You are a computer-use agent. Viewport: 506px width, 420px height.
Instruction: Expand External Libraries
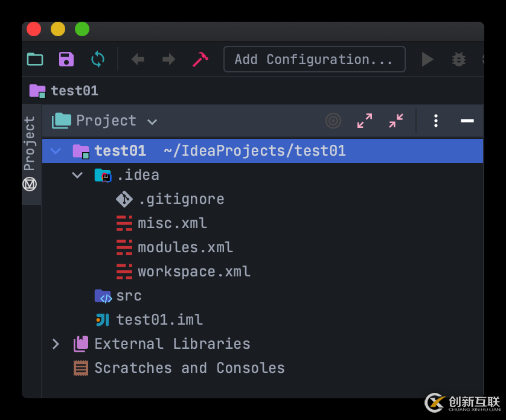click(55, 344)
